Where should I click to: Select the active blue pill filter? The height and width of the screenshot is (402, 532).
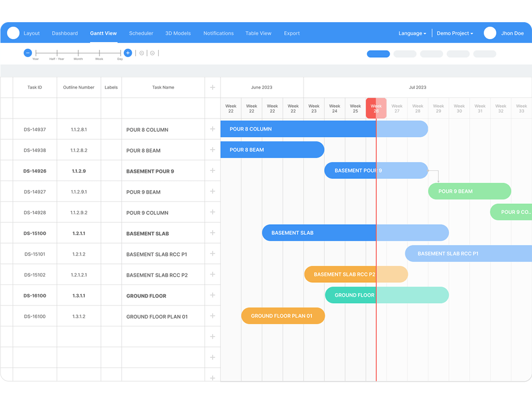pyautogui.click(x=378, y=54)
